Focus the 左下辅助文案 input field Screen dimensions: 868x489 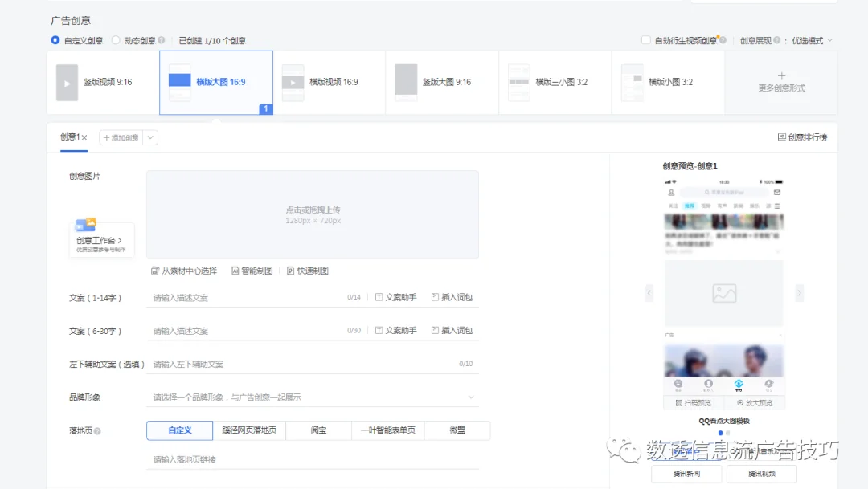click(312, 364)
